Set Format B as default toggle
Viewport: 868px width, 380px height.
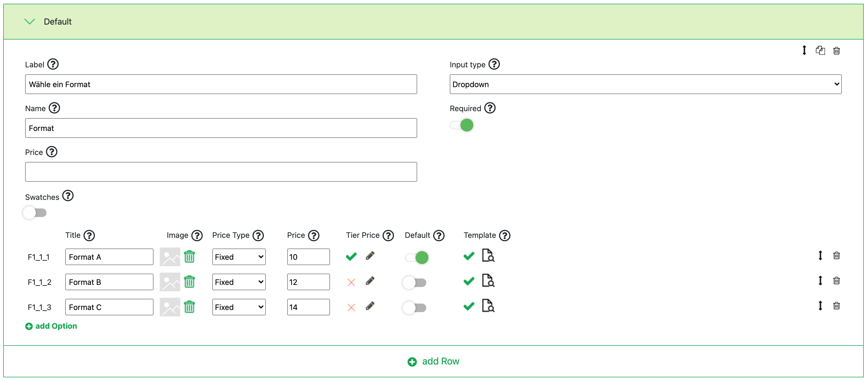[414, 282]
